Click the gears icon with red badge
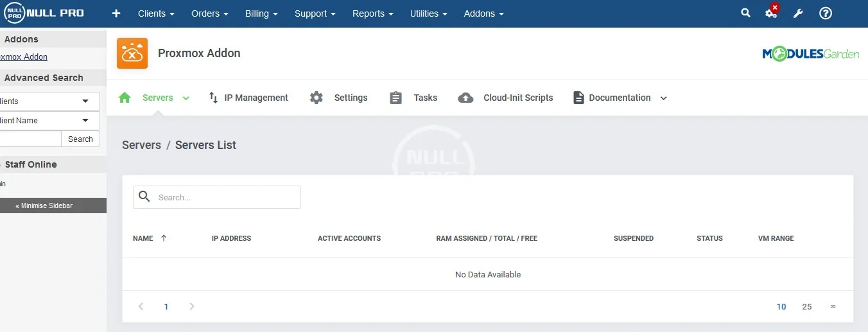Screen dimensions: 868x332 (772, 13)
